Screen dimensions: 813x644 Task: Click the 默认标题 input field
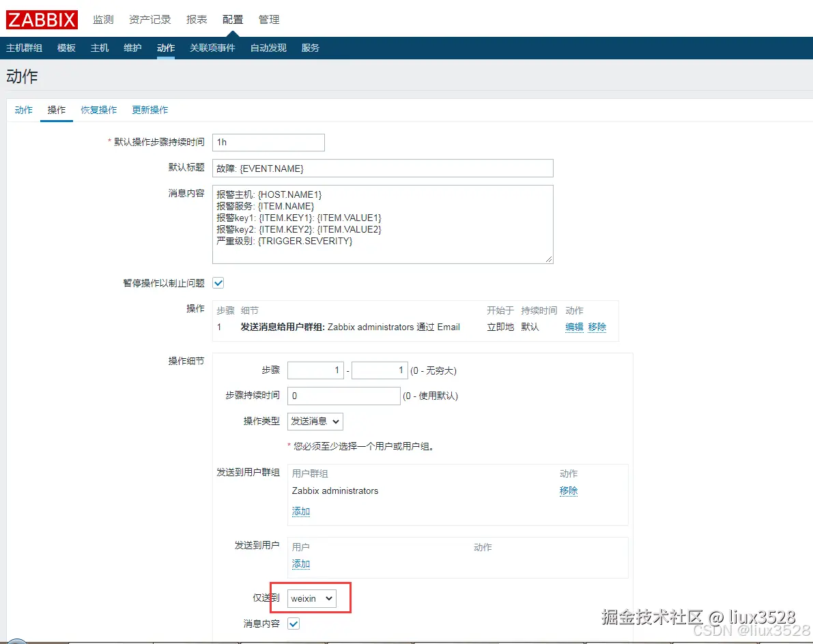383,169
